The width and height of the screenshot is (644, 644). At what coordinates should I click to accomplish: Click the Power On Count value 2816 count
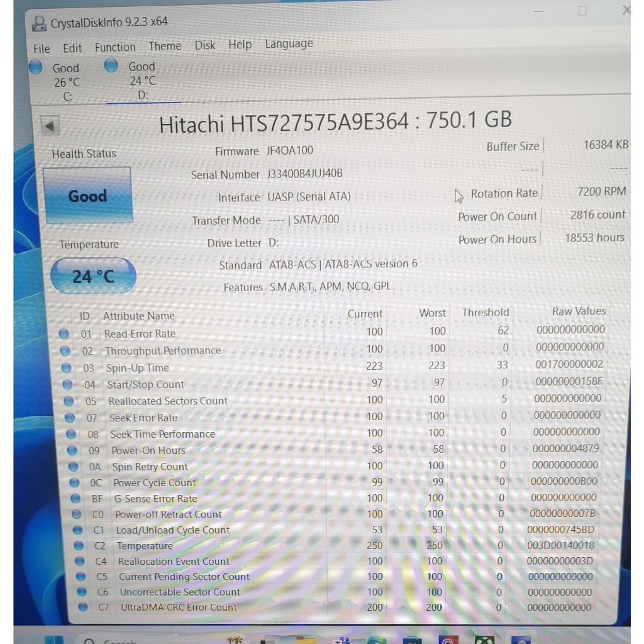pyautogui.click(x=598, y=215)
